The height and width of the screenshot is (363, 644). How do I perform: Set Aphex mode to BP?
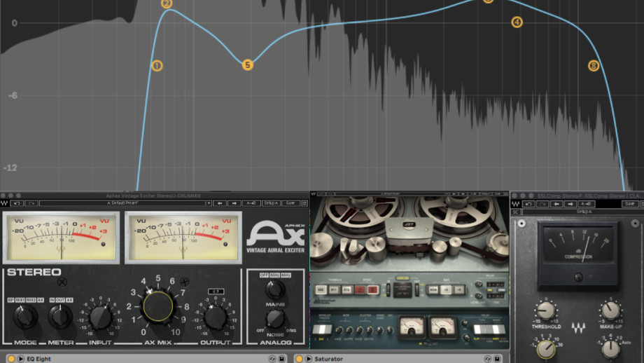coord(10,300)
